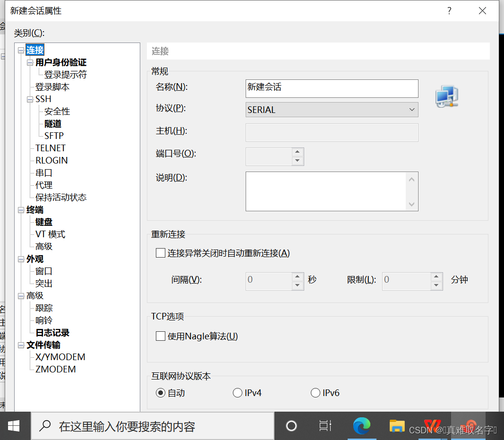Select ZMODEM in the tree

pyautogui.click(x=55, y=369)
